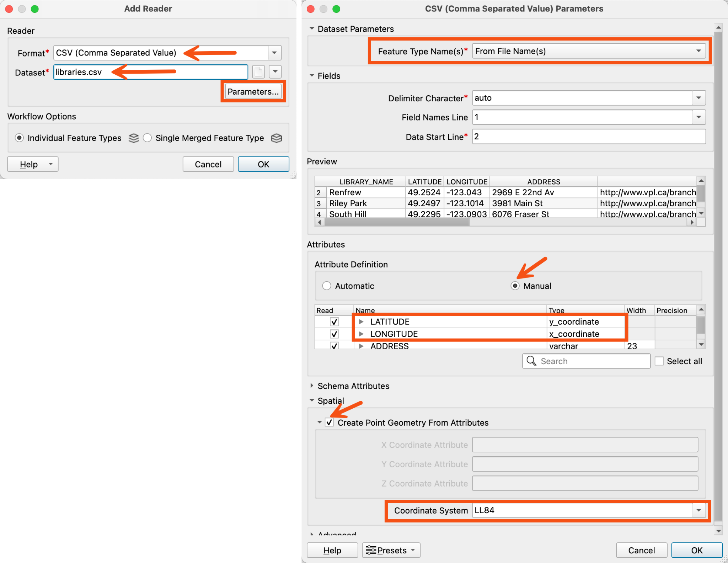Screen dimensions: 728x563
Task: Click the Presets sliders icon
Action: 371,550
